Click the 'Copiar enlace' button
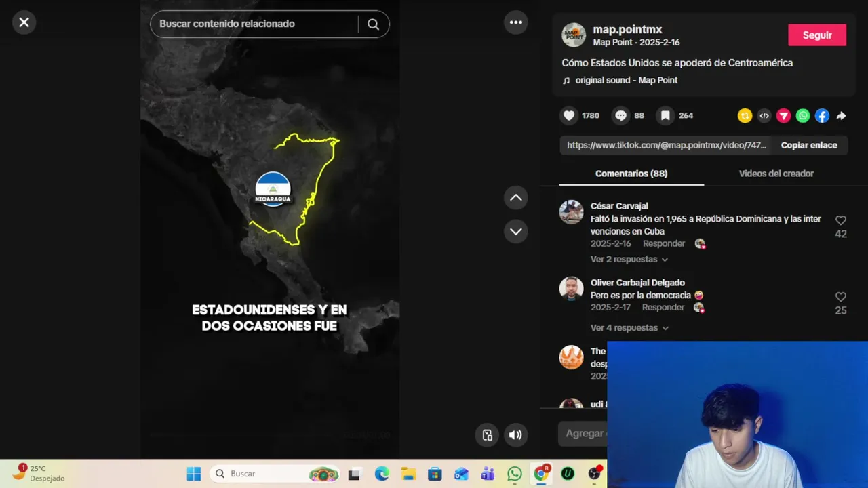This screenshot has width=868, height=488. tap(809, 145)
